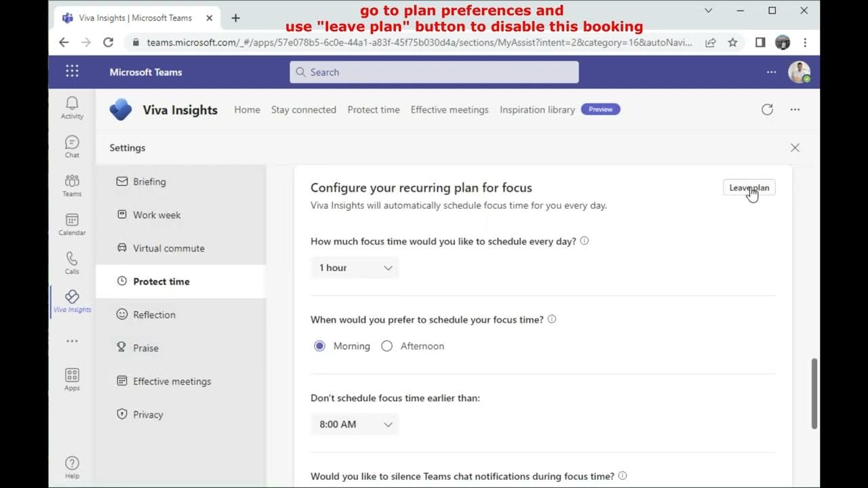
Task: Select the Afternoon radio button
Action: [387, 346]
